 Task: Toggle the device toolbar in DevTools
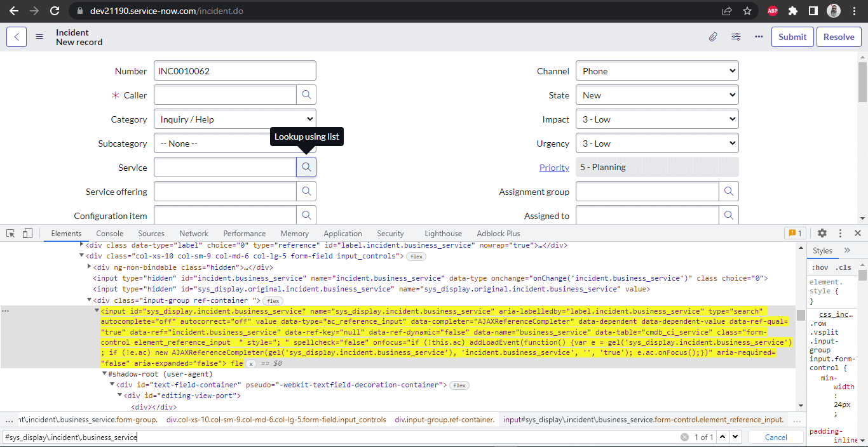[x=26, y=234]
